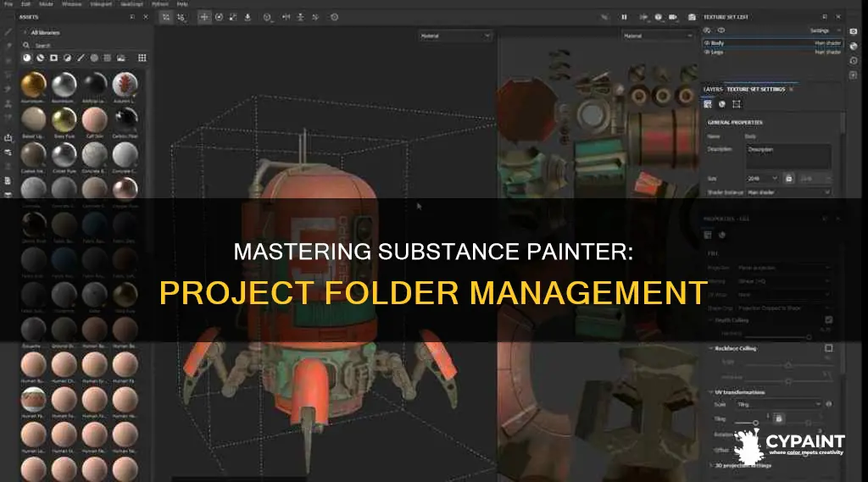Open globe display settings in right dock

click(x=854, y=47)
